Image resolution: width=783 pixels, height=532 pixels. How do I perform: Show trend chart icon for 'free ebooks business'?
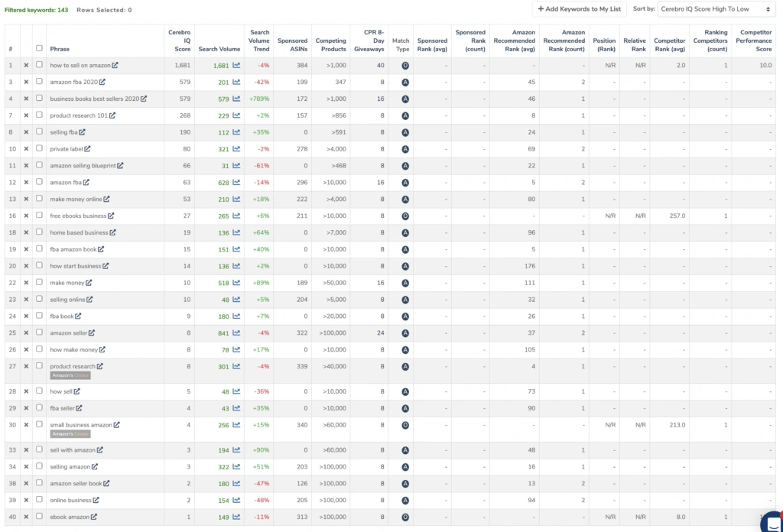point(236,216)
